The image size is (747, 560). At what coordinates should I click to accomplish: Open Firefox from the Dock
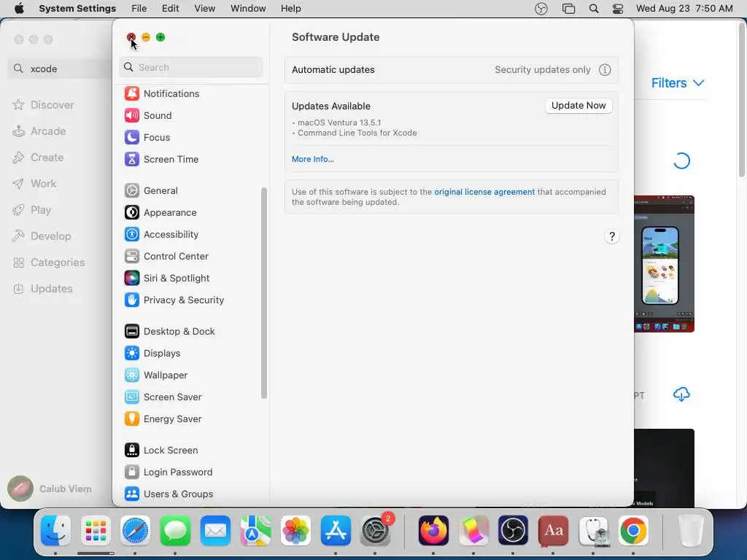click(x=433, y=531)
